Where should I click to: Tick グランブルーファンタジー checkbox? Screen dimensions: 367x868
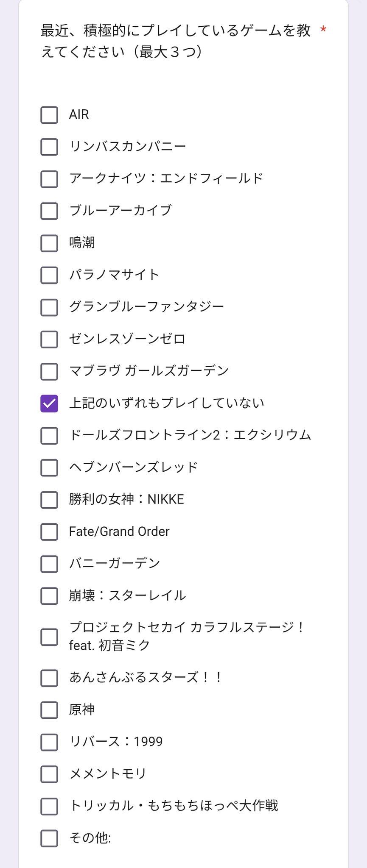49,307
